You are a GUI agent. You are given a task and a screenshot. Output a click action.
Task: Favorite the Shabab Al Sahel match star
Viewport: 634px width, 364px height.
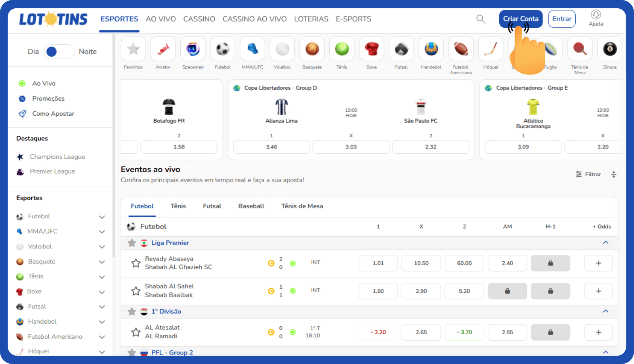[x=136, y=291]
